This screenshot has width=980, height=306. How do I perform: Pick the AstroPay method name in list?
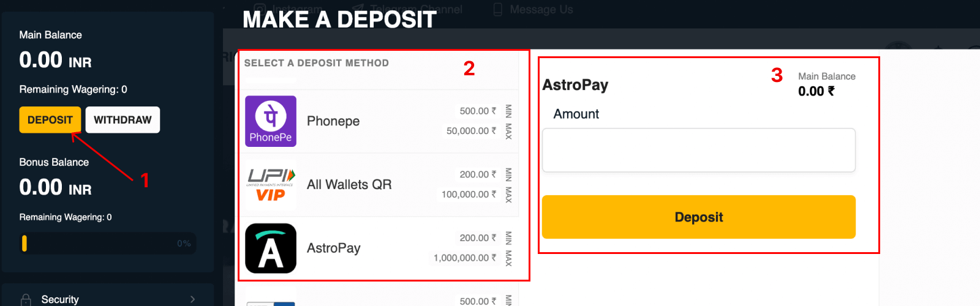point(334,248)
